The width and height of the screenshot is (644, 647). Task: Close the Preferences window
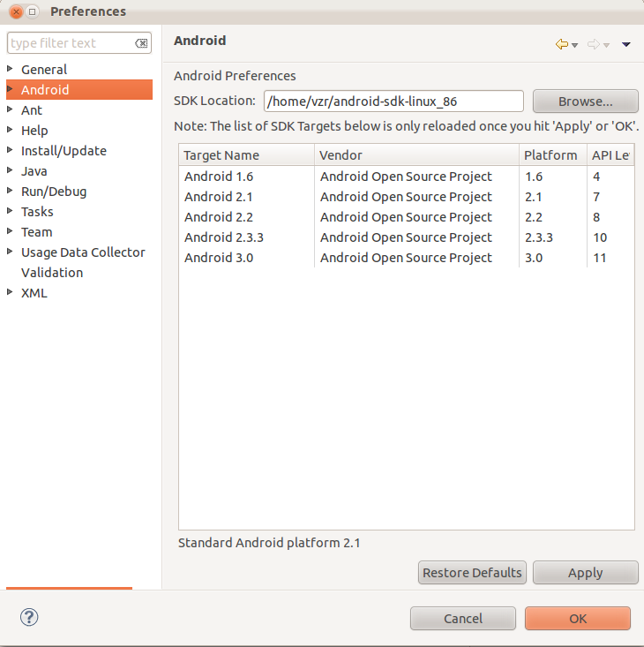pyautogui.click(x=16, y=11)
